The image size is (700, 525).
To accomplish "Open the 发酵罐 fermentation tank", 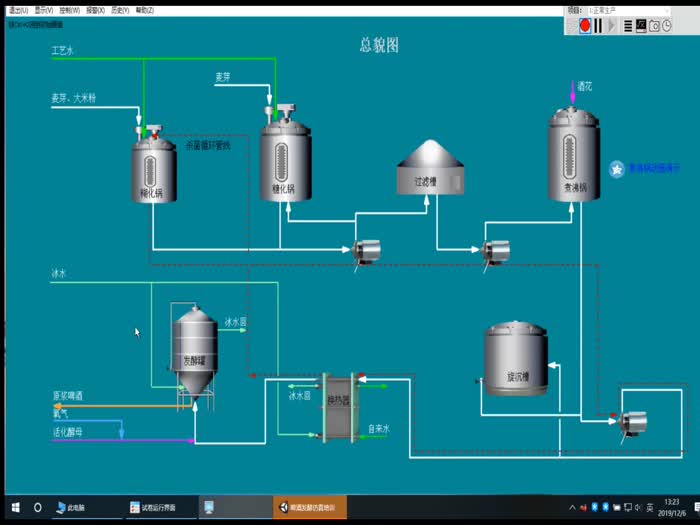I will 195,350.
